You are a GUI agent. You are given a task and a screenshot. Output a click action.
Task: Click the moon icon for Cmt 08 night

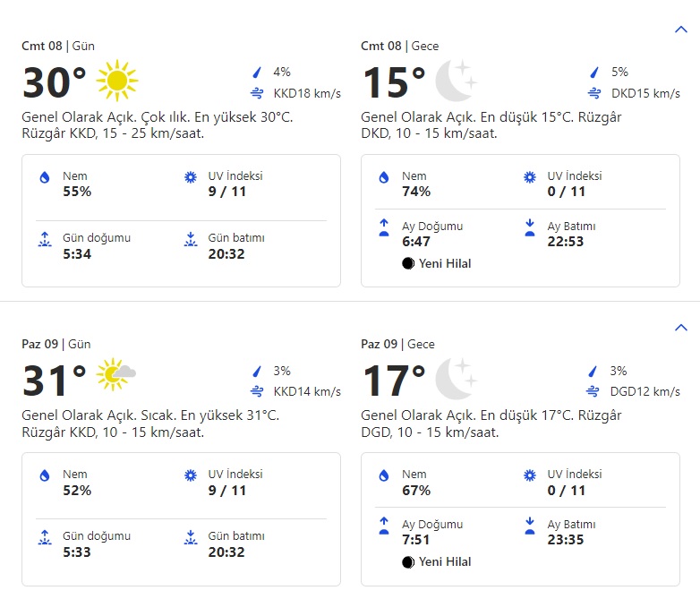[x=456, y=81]
